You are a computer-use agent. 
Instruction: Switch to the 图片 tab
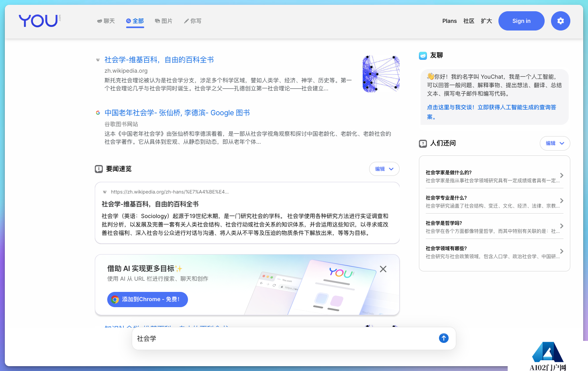point(163,21)
